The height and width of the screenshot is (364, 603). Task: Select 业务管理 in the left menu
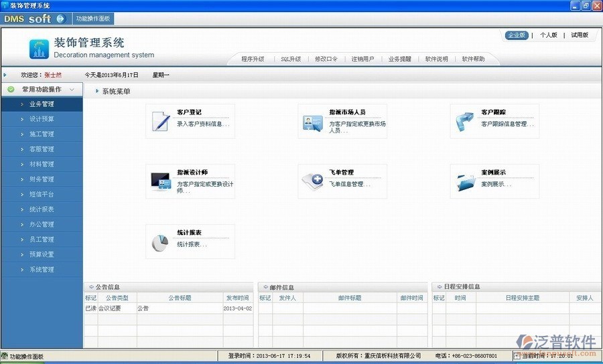coord(42,104)
